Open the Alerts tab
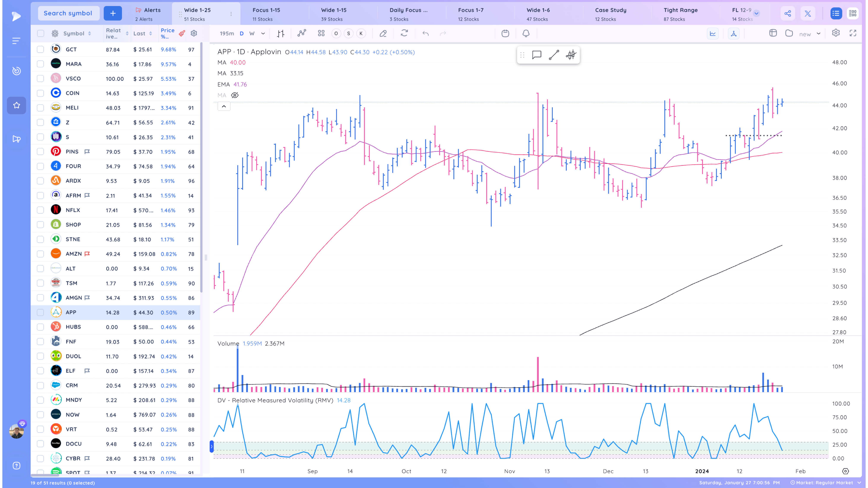Viewport: 868px width, 488px height. pyautogui.click(x=148, y=14)
